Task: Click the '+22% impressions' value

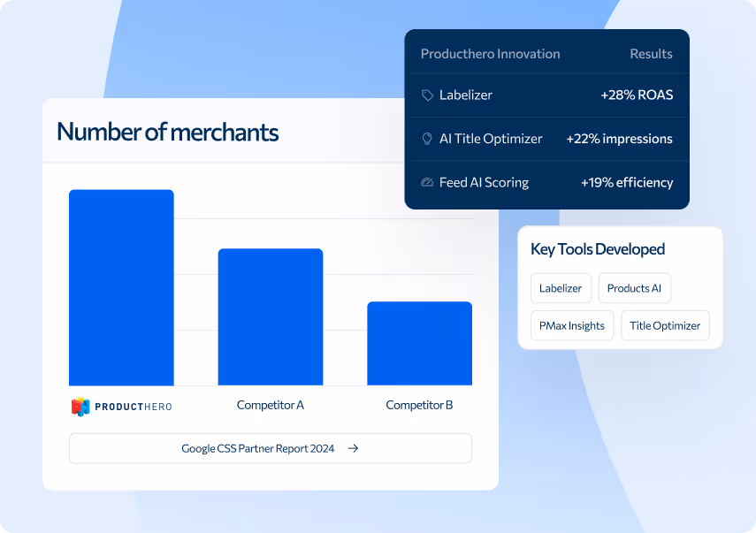Action: click(x=620, y=139)
